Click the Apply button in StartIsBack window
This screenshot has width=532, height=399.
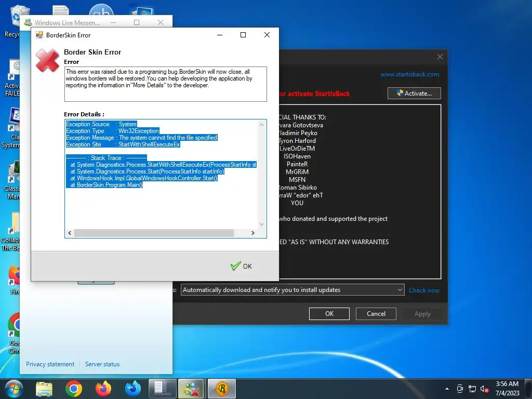point(422,314)
